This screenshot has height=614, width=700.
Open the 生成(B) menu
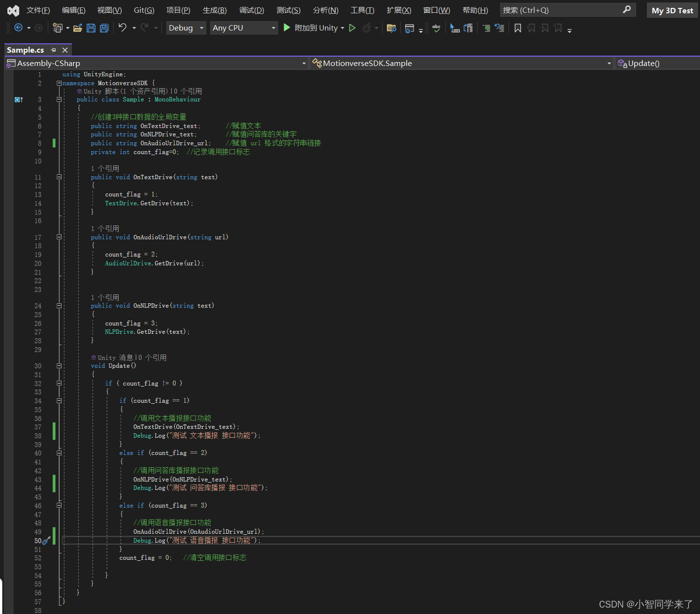tap(215, 10)
